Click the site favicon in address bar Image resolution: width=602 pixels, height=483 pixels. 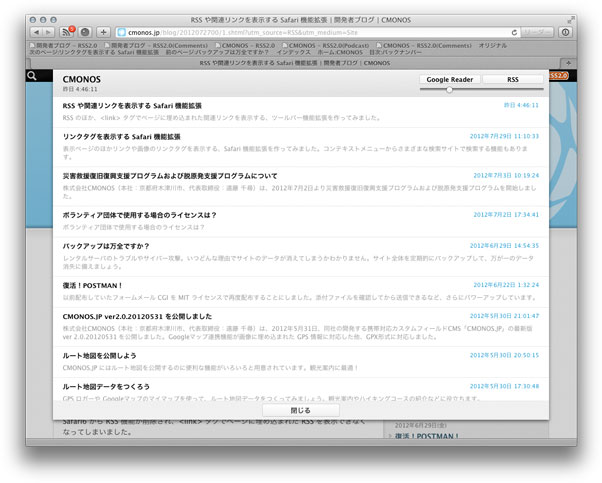[122, 33]
